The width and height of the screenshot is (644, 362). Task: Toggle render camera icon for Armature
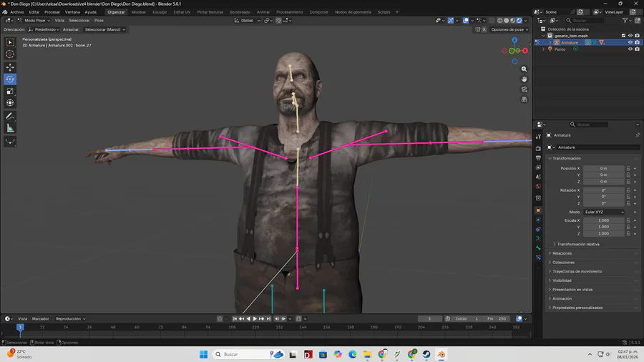(637, 42)
